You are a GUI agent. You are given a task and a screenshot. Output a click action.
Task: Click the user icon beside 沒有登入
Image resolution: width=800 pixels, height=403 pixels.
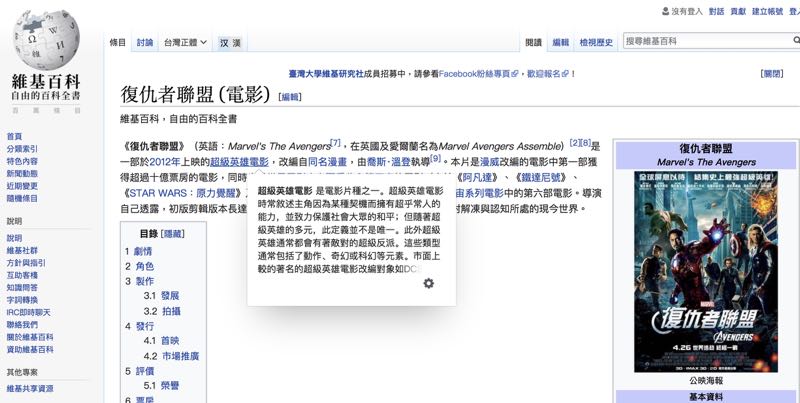(x=665, y=11)
